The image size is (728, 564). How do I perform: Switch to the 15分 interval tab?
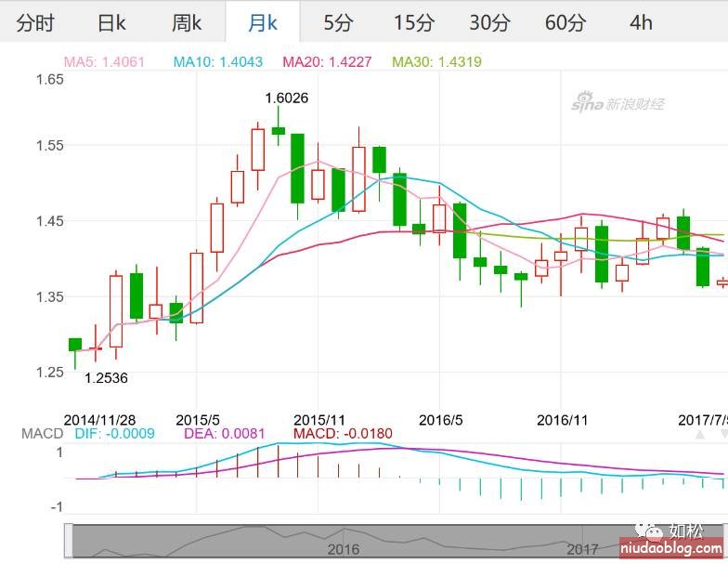pos(412,23)
